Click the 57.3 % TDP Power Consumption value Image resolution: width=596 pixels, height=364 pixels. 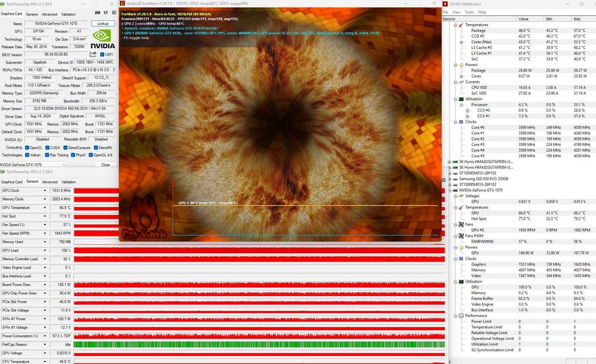(x=61, y=336)
